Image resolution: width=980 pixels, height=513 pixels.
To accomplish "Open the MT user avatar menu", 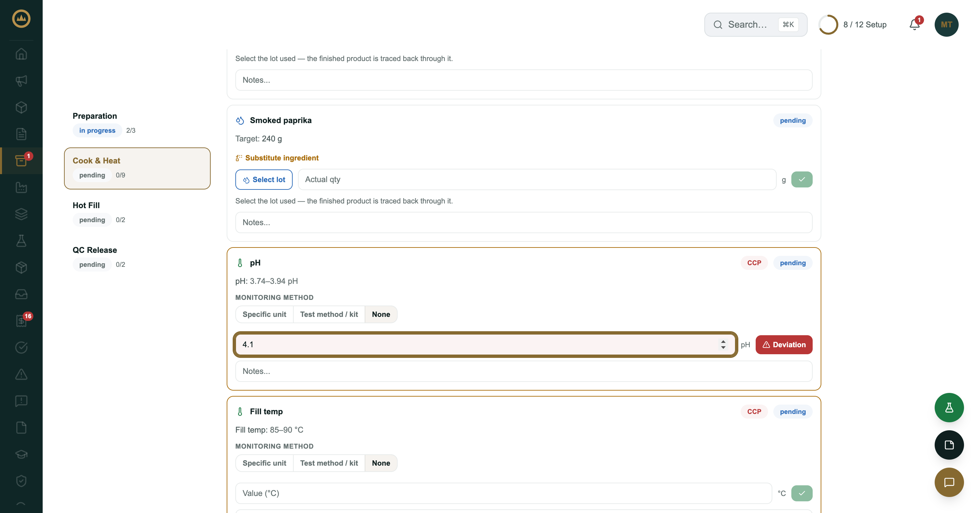I will pos(946,25).
